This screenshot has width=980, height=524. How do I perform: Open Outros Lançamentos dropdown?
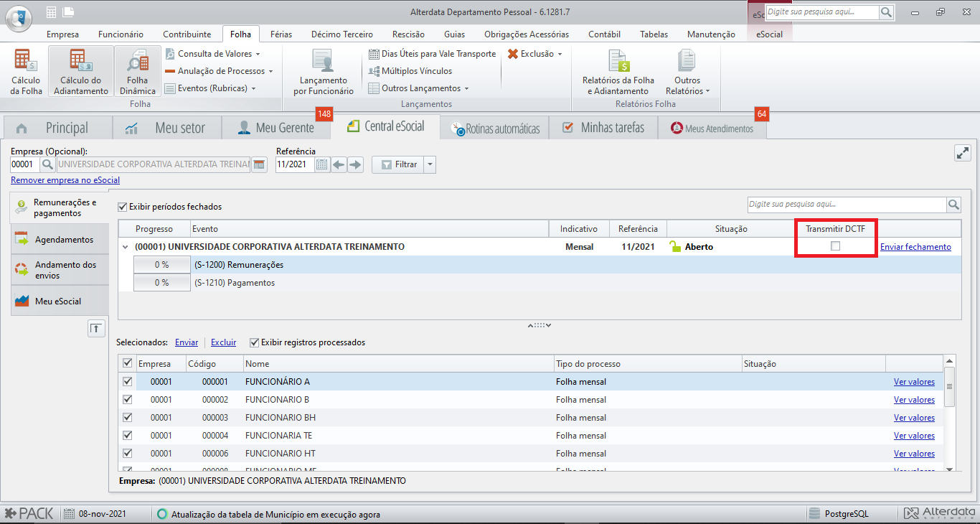[419, 88]
